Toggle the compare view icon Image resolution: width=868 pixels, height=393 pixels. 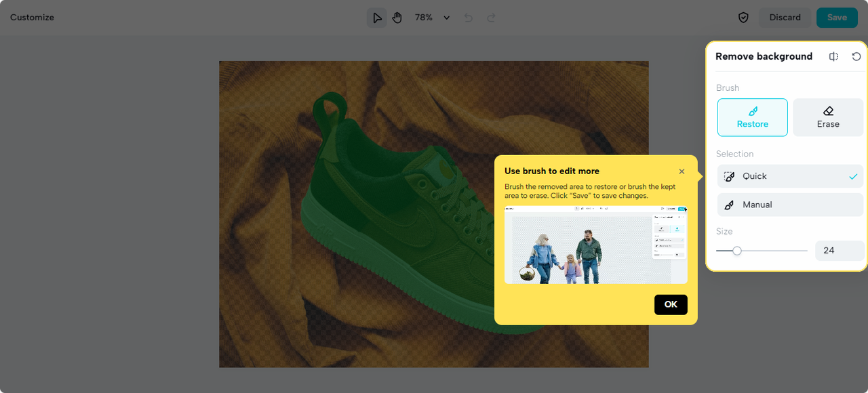click(834, 57)
